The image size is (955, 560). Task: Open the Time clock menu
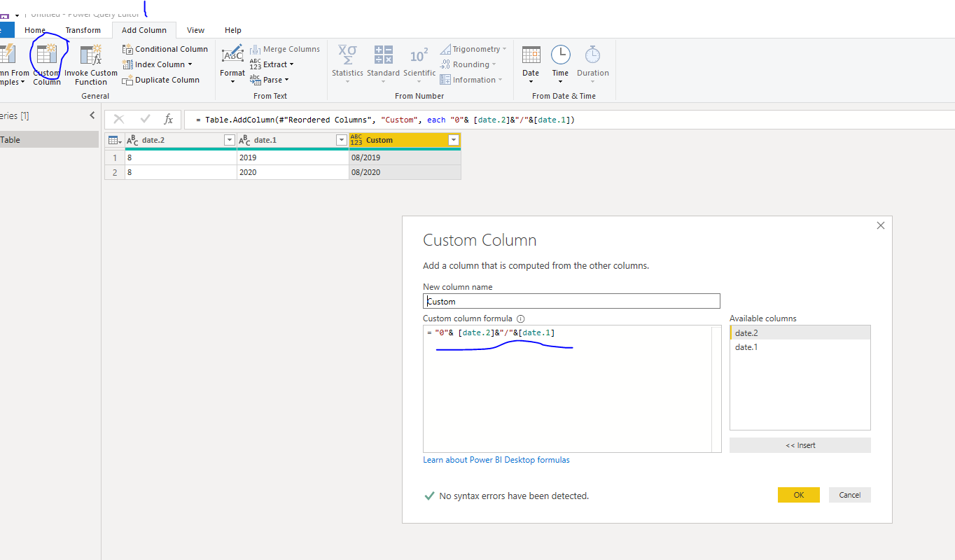coord(560,64)
